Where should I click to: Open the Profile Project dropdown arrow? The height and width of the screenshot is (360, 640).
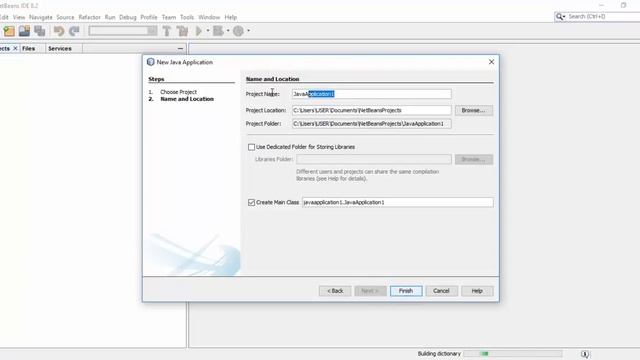point(249,31)
